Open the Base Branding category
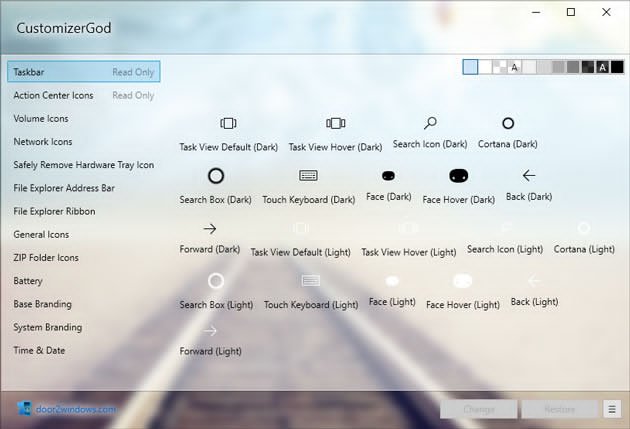This screenshot has width=630, height=429. [x=84, y=304]
